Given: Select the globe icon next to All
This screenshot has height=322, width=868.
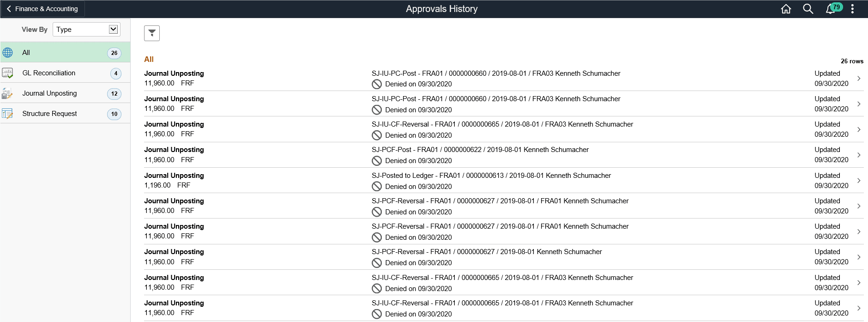Looking at the screenshot, I should coord(7,52).
